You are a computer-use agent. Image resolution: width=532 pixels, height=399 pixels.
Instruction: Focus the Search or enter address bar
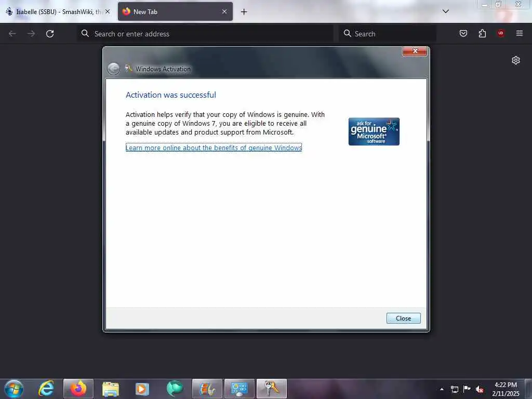pos(205,34)
